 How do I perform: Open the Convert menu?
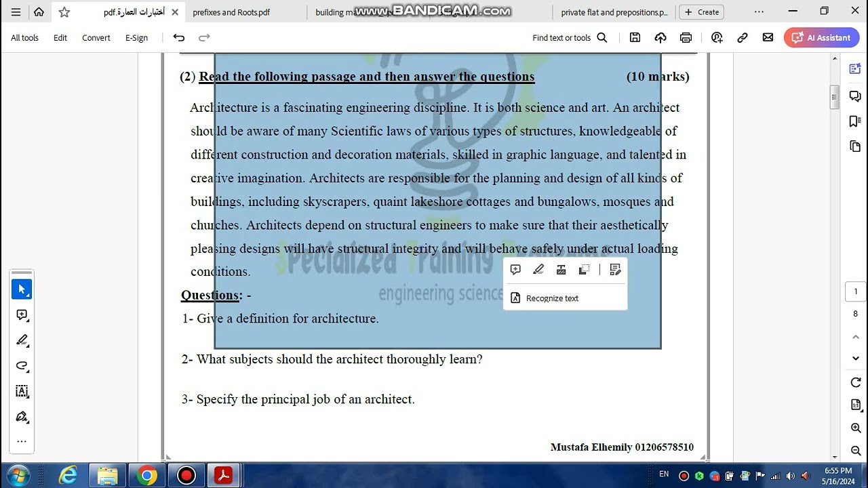[x=96, y=38]
